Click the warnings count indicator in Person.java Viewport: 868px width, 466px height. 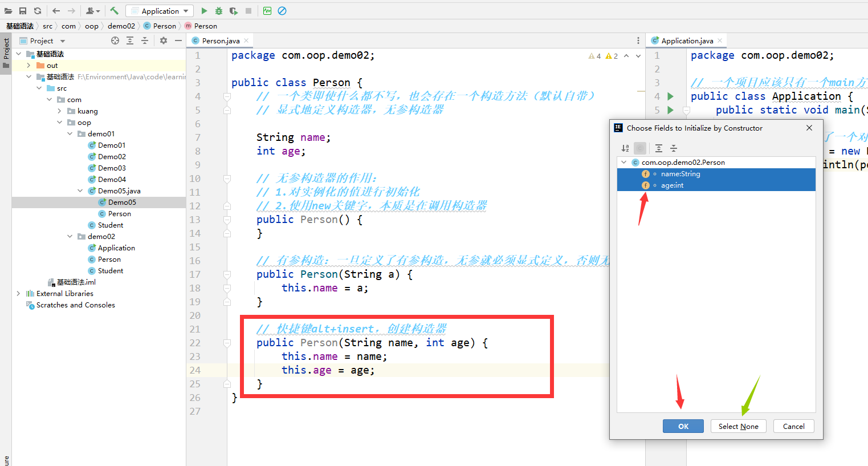[x=603, y=56]
